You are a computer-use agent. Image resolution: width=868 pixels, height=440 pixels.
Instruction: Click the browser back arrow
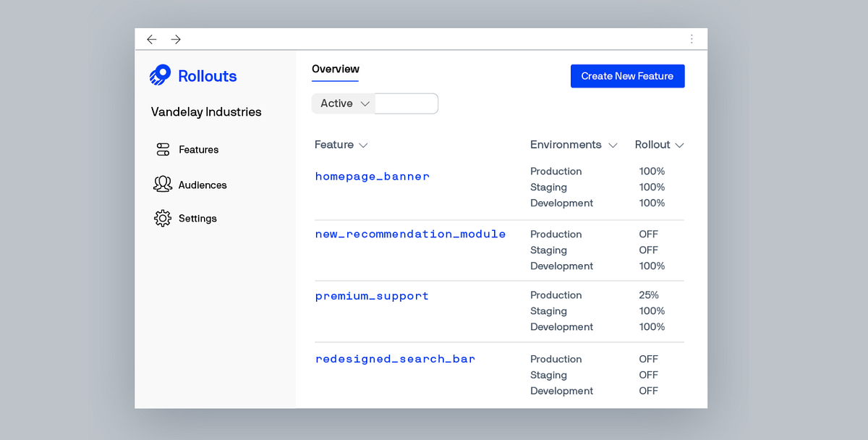click(x=151, y=39)
